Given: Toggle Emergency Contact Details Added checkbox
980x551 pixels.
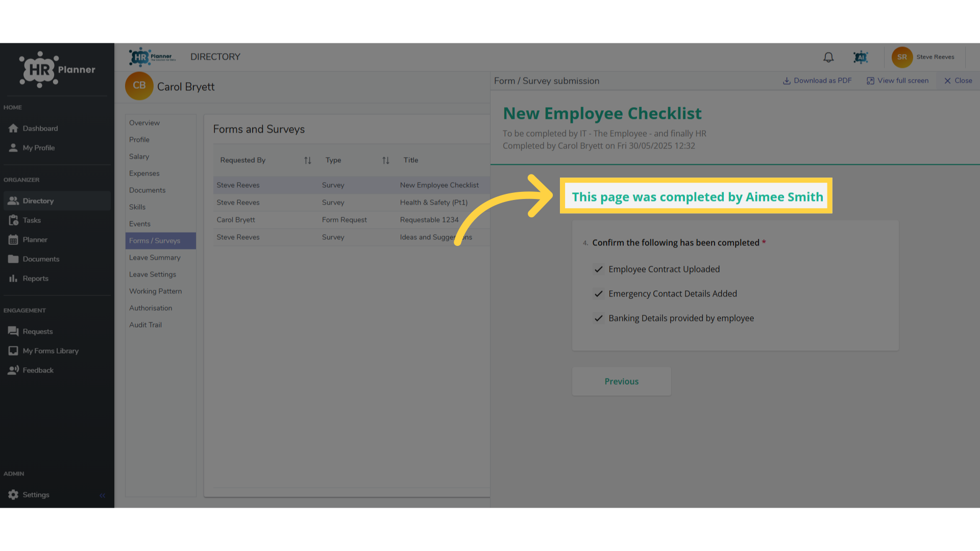Looking at the screenshot, I should 598,294.
